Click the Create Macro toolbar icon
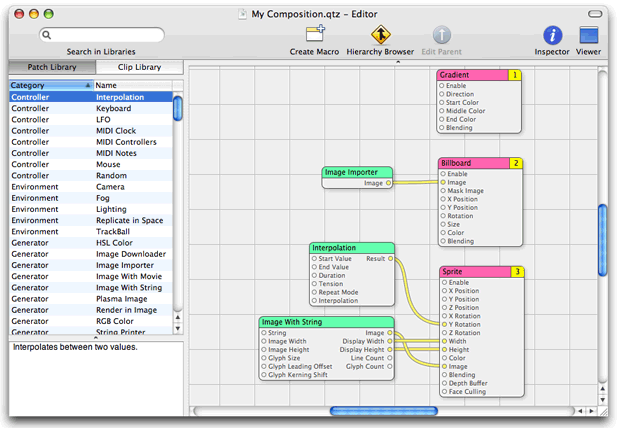Image resolution: width=618 pixels, height=428 pixels. (x=315, y=34)
